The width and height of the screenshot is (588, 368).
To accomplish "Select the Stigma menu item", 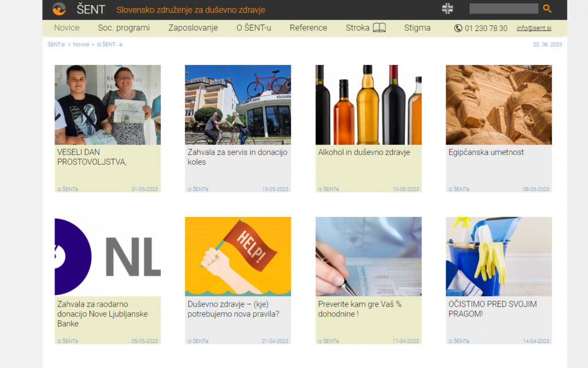I will [x=417, y=28].
